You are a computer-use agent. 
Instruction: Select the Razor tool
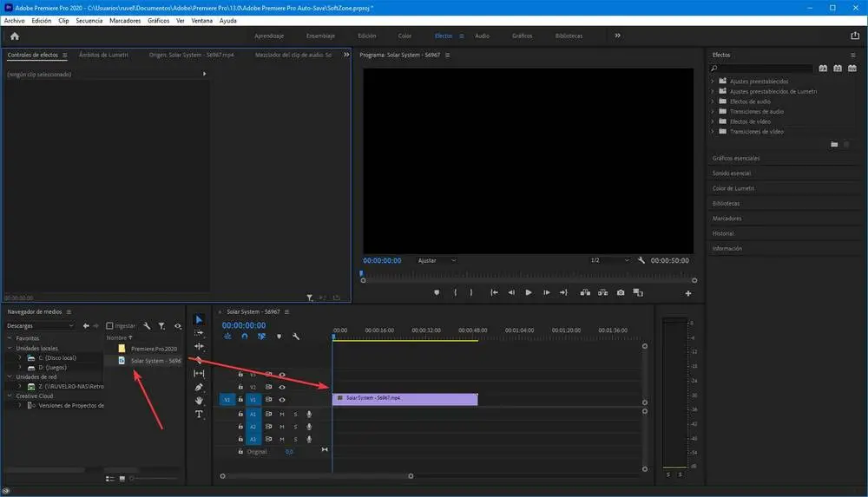(x=199, y=360)
